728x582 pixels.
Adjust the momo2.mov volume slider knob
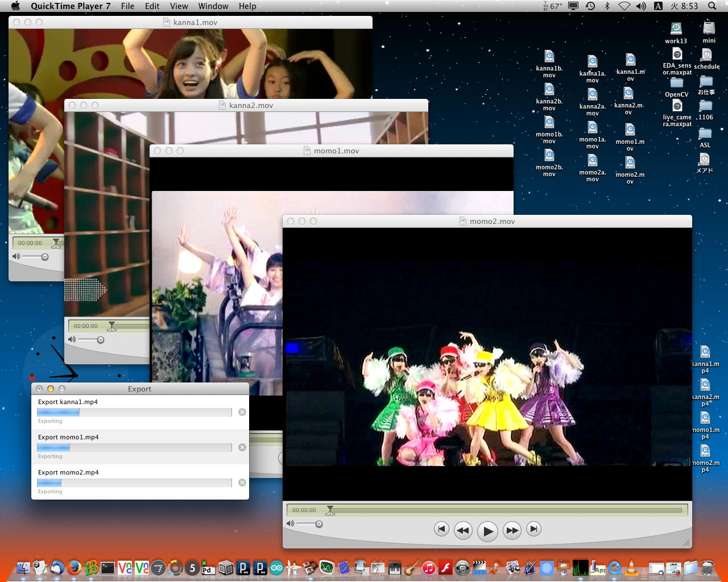coord(319,524)
